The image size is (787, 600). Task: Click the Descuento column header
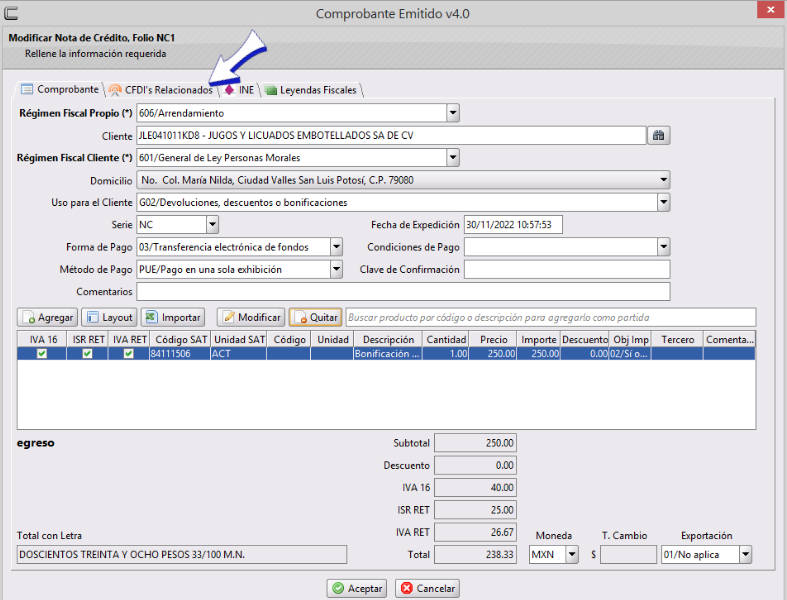[585, 339]
